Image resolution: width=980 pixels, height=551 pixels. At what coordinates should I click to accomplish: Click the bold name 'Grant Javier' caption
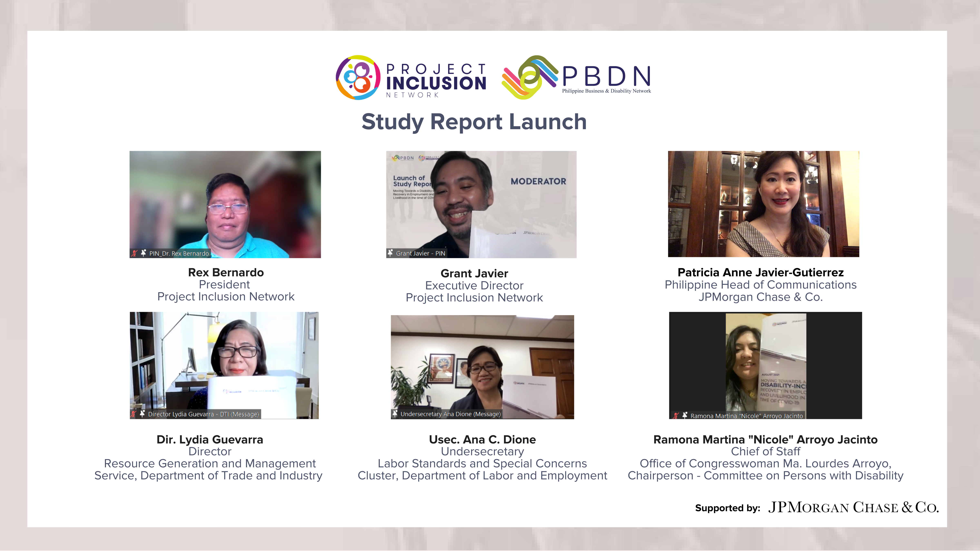click(x=474, y=273)
